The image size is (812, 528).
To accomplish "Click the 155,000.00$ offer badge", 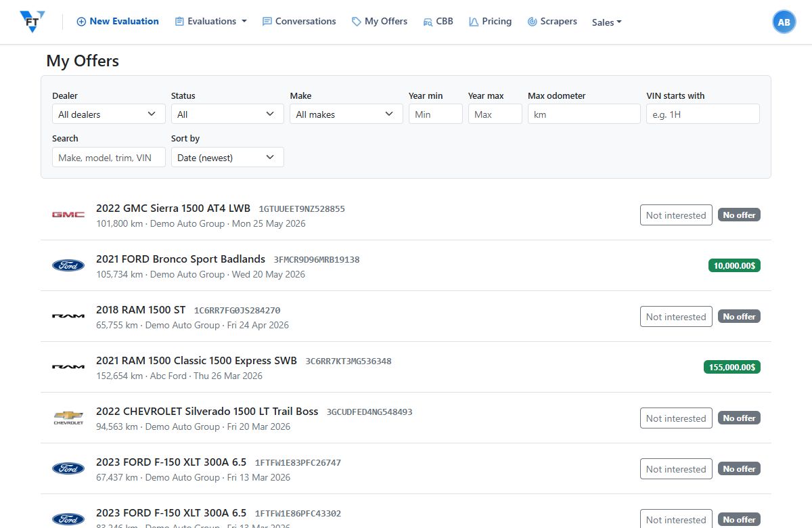I will 732,367.
